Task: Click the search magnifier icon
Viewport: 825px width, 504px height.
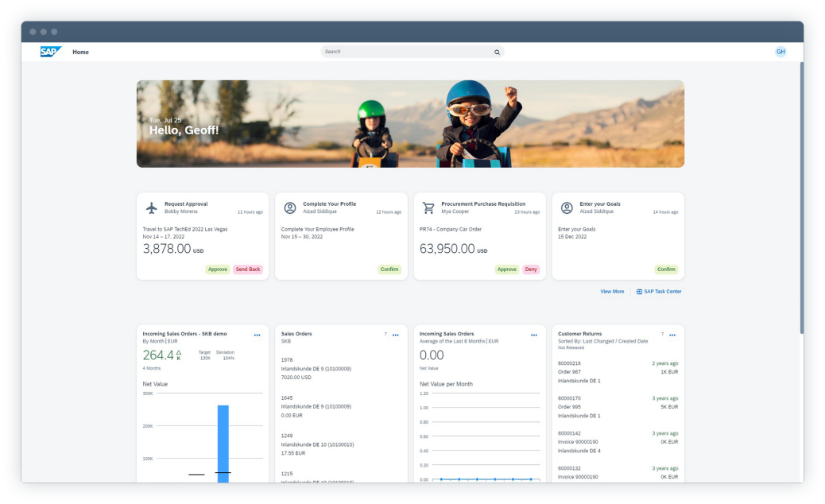Action: click(x=497, y=52)
